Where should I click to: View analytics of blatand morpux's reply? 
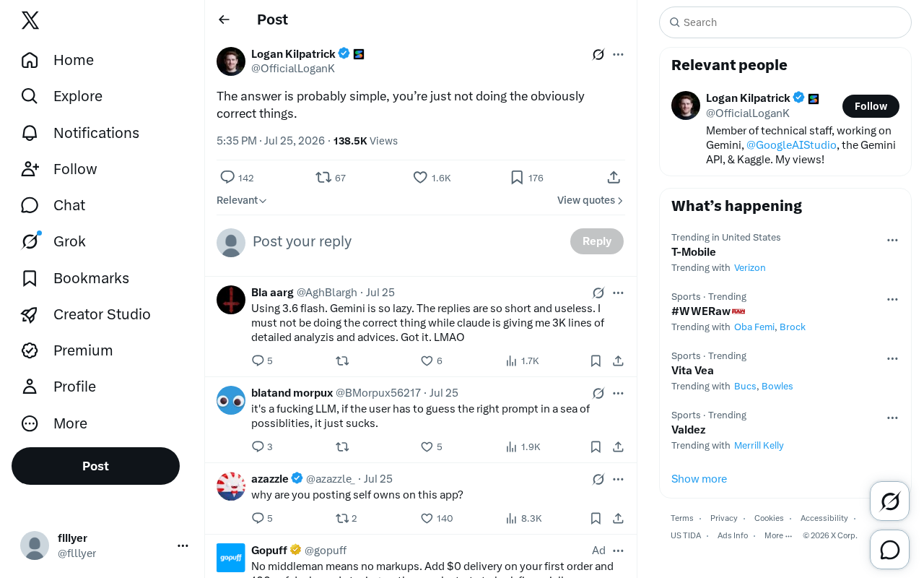point(523,447)
